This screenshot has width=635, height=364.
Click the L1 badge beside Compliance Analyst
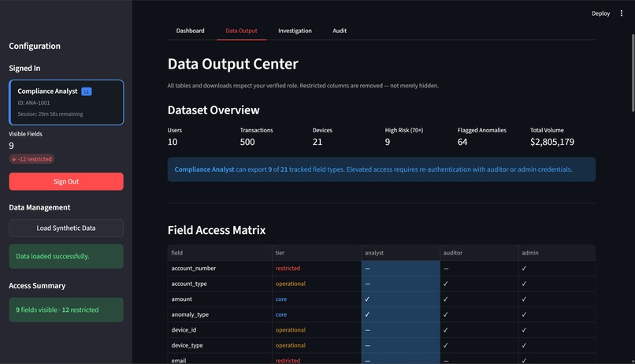point(86,91)
